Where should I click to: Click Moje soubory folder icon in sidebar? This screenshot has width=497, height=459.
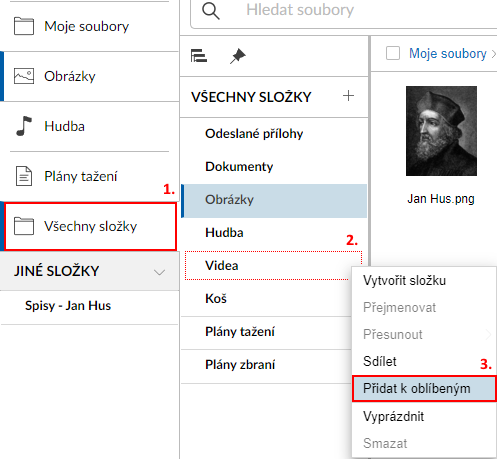tap(24, 26)
